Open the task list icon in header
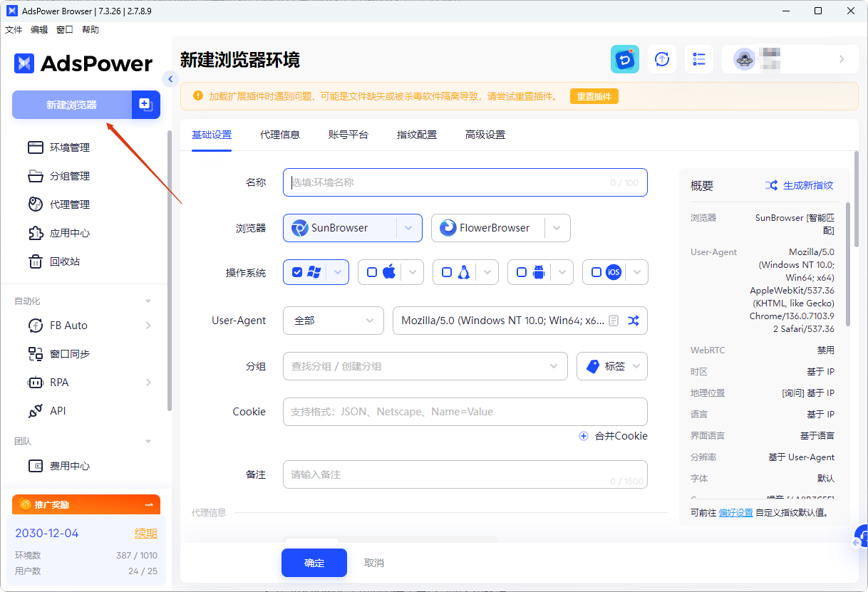Viewport: 868px width, 592px height. (x=699, y=59)
